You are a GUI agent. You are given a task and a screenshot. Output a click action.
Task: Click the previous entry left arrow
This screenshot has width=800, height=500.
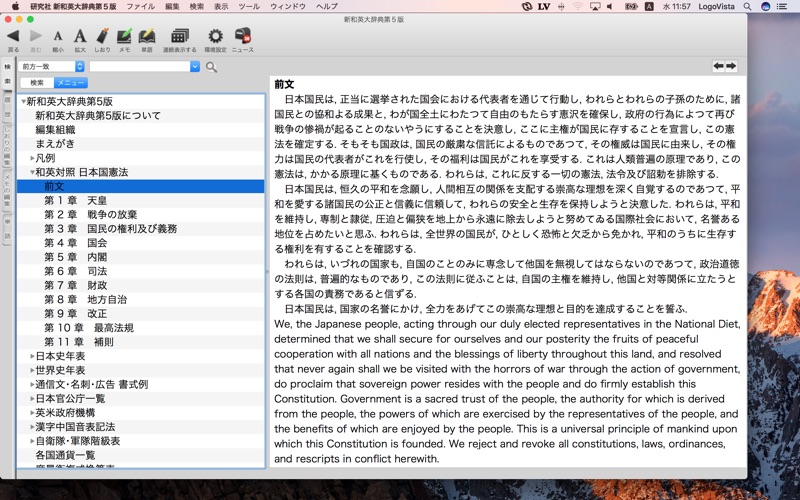tap(718, 66)
